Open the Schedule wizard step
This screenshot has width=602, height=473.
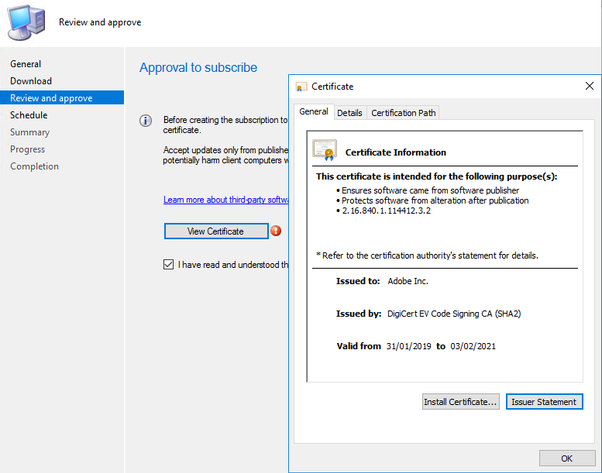pos(29,115)
